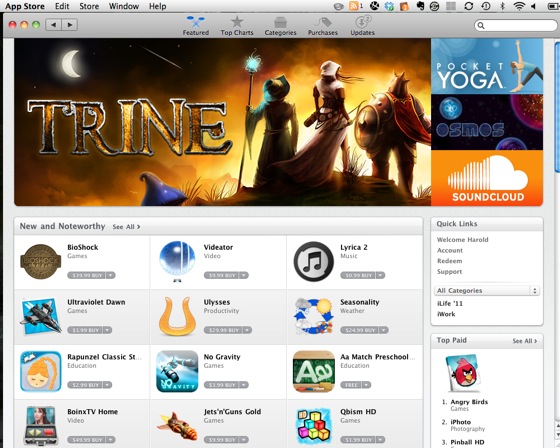Click the Rapunzel Classic app icon
Viewport: 560px width, 448px height.
[40, 371]
